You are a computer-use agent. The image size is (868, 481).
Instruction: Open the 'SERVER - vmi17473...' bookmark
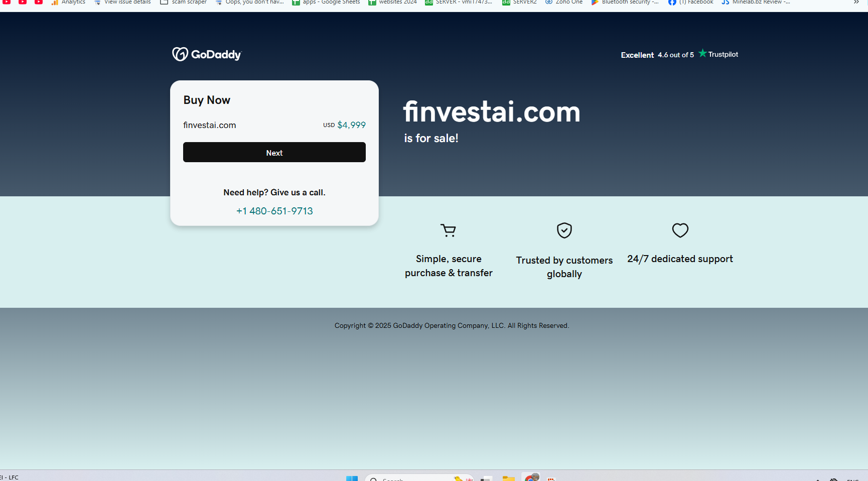[459, 3]
